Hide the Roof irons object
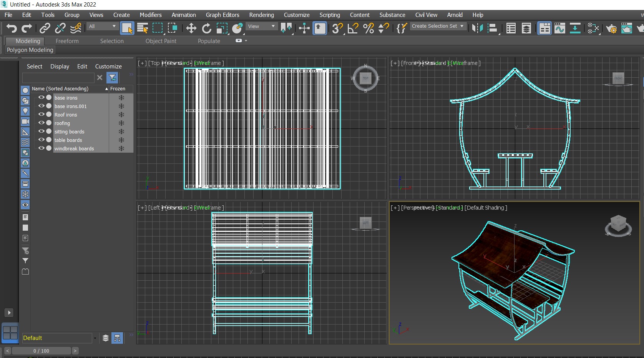Image resolution: width=644 pixels, height=358 pixels. [41, 115]
